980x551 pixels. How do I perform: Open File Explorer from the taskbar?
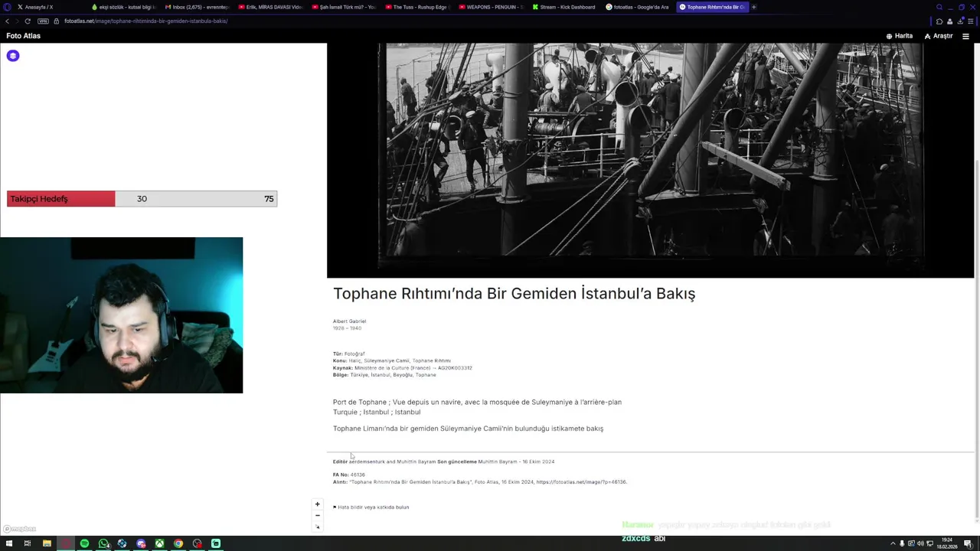pos(47,543)
